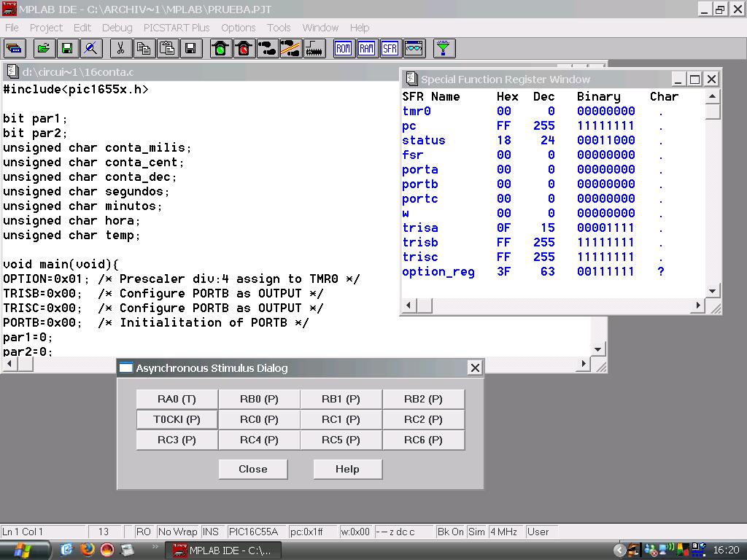Pulse the T0CKI (P) stimulus pin

click(x=177, y=419)
